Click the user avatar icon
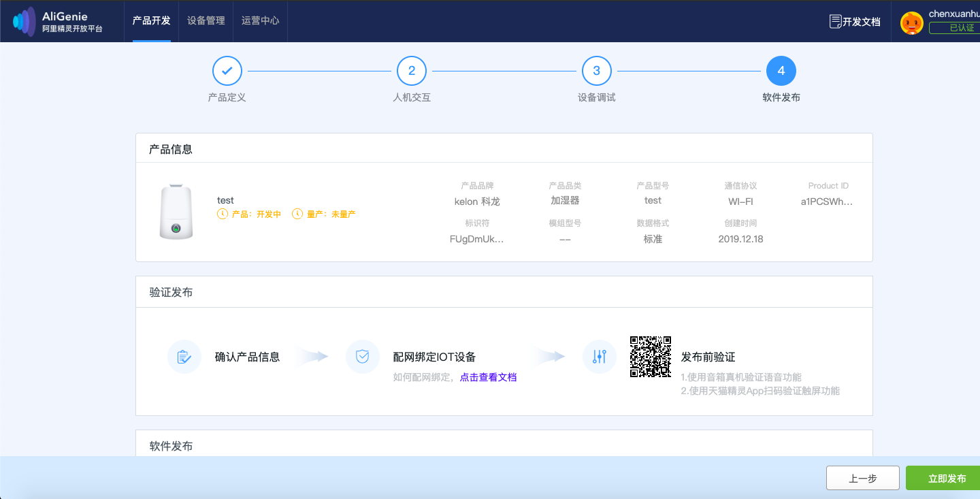The width and height of the screenshot is (980, 499). pyautogui.click(x=911, y=23)
